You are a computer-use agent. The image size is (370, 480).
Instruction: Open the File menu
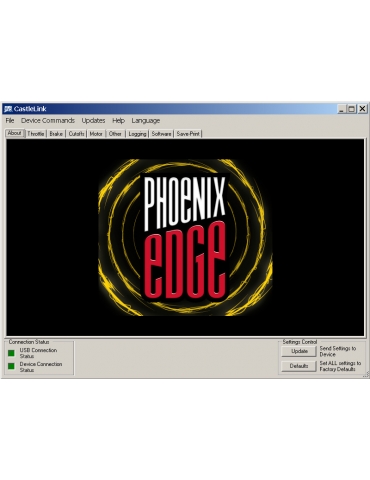[10, 121]
